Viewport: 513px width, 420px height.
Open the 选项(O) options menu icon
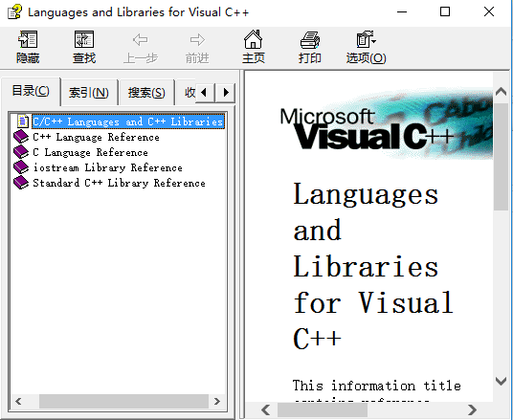tap(367, 39)
